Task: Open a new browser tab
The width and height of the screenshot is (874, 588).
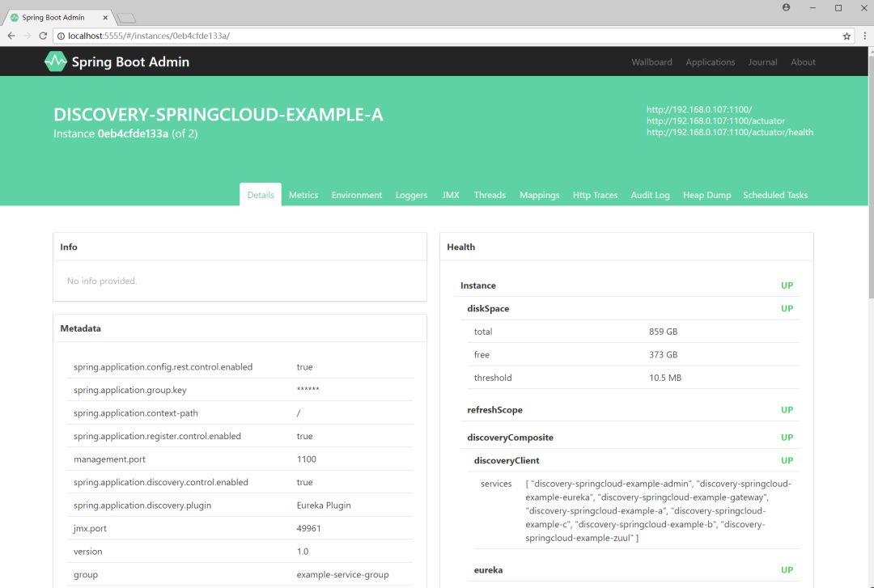Action: pos(126,18)
